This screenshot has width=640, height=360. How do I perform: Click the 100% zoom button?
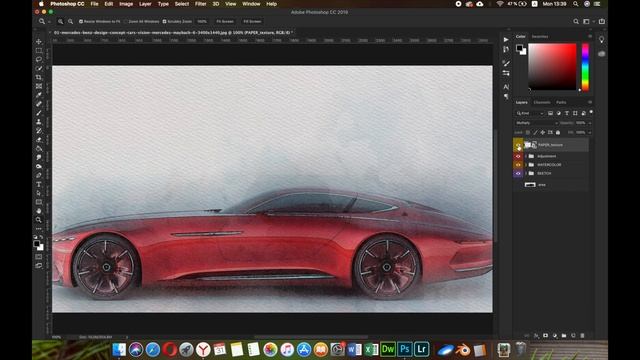202,21
